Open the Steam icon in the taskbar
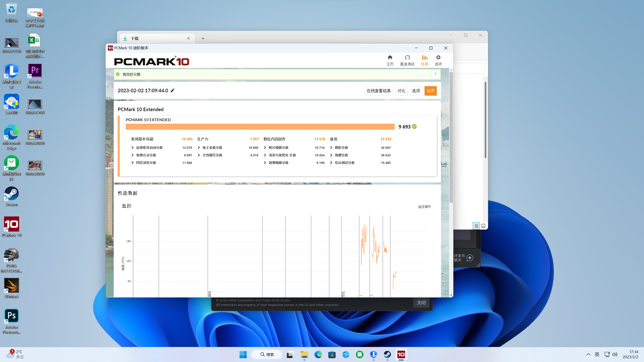The height and width of the screenshot is (362, 644). pos(387,354)
